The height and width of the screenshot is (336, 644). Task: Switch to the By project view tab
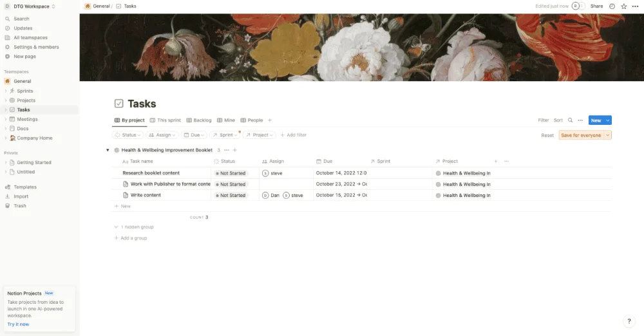[x=129, y=120]
